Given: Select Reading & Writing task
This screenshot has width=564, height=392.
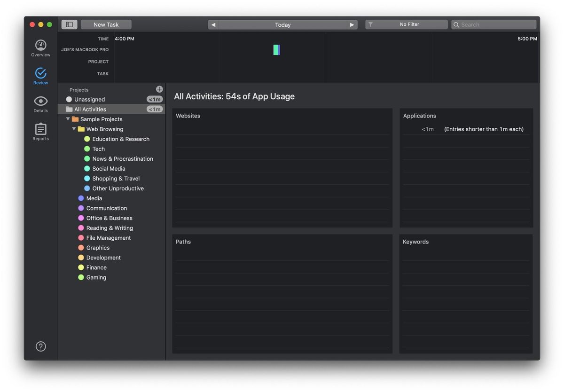Looking at the screenshot, I should (110, 227).
